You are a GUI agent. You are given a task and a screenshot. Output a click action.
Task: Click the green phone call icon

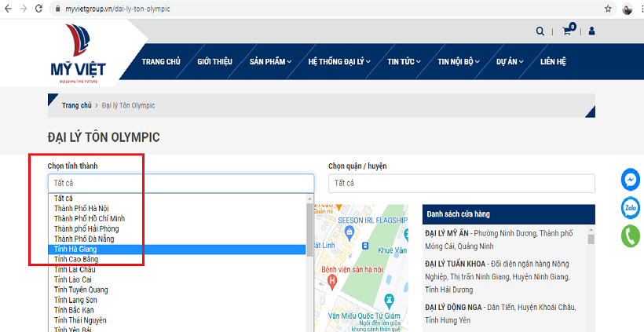pyautogui.click(x=630, y=236)
